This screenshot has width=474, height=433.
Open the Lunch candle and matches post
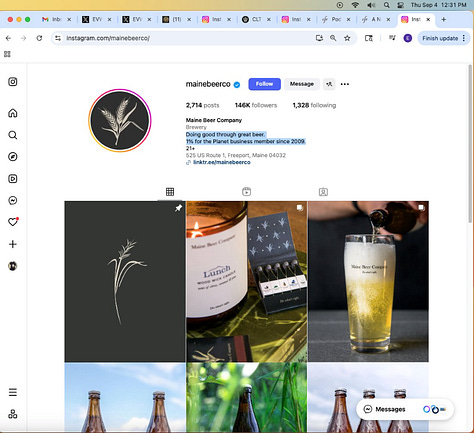[x=247, y=281]
